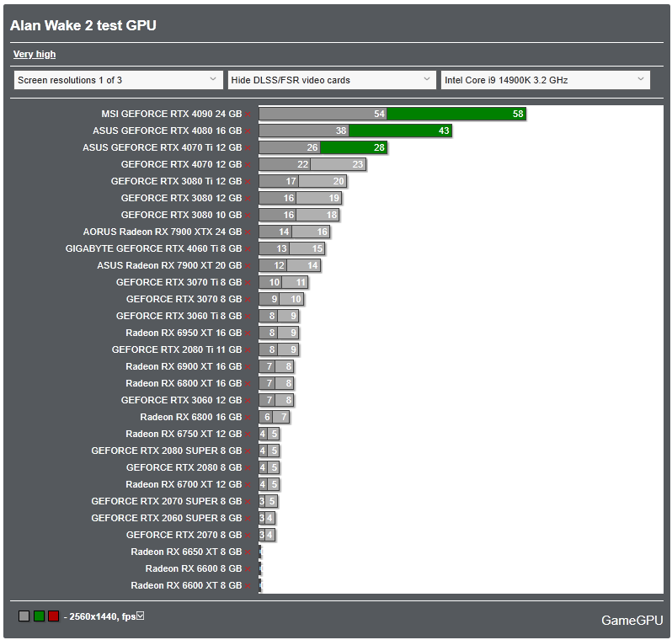Select the Very high settings tab

[35, 55]
